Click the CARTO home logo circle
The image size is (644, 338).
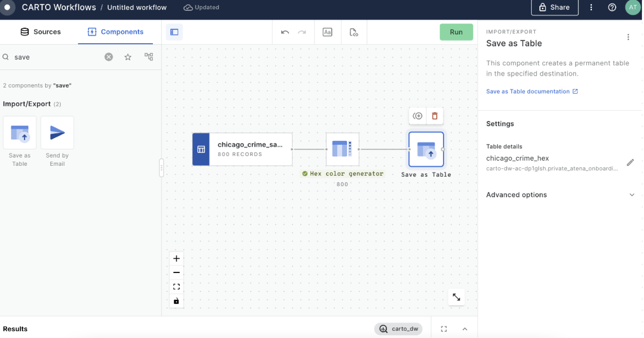[7, 7]
